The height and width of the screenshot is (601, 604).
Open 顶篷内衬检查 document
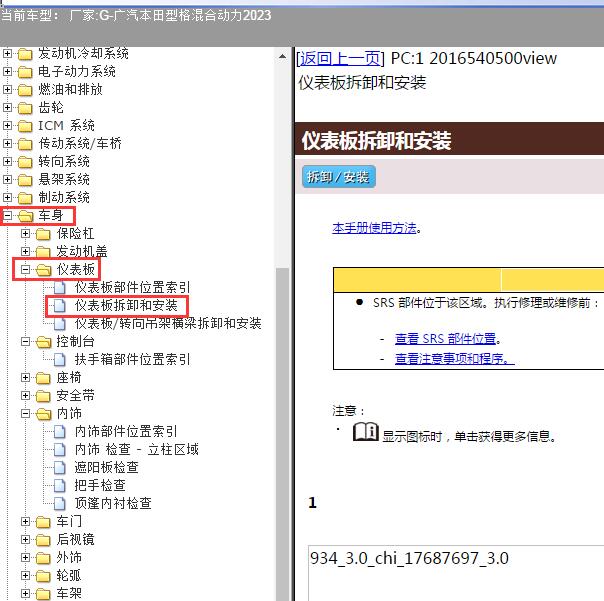point(113,503)
